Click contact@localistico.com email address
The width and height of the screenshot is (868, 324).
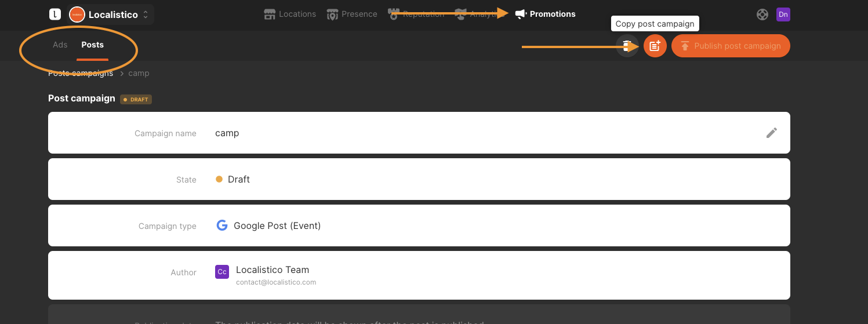[x=276, y=282]
